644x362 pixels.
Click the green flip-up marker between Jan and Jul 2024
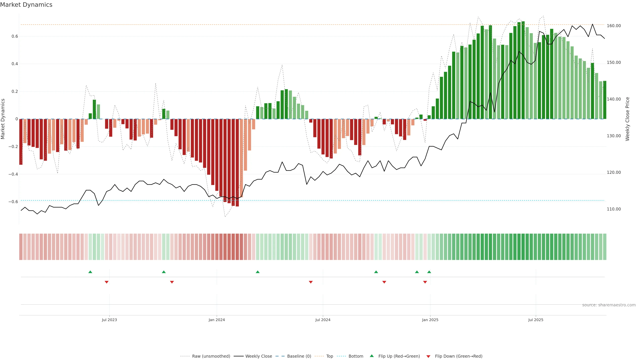click(257, 272)
